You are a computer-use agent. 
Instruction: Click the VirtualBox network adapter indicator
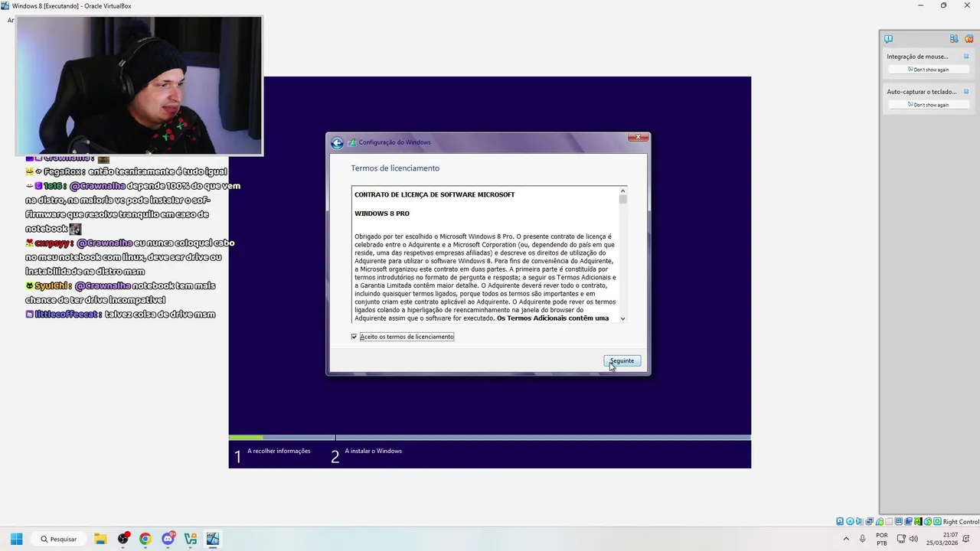pyautogui.click(x=870, y=521)
